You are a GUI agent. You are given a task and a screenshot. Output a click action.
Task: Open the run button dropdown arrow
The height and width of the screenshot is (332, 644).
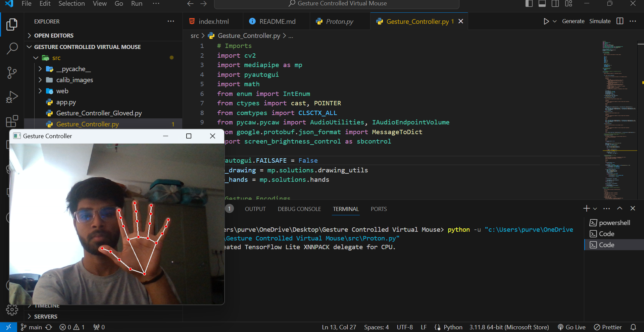point(555,21)
